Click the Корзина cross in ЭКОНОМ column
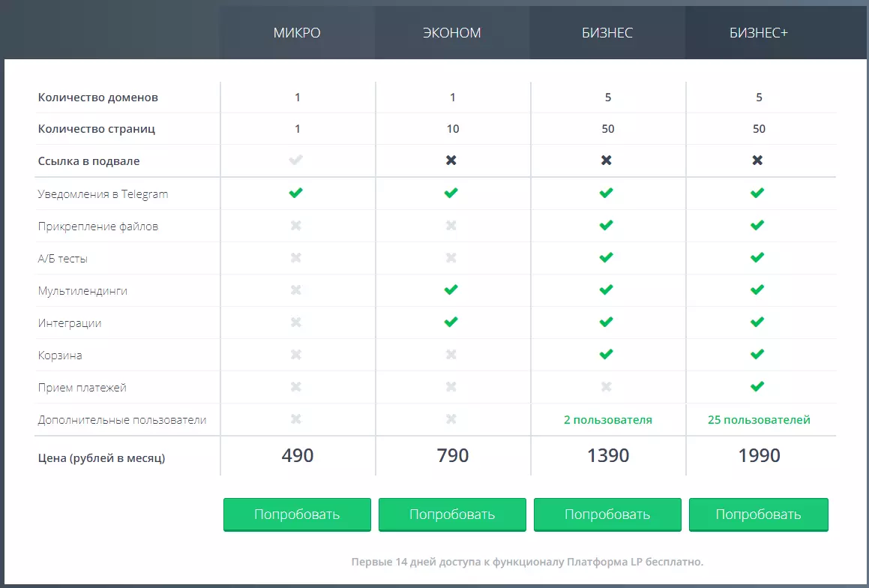869x588 pixels. pyautogui.click(x=451, y=354)
